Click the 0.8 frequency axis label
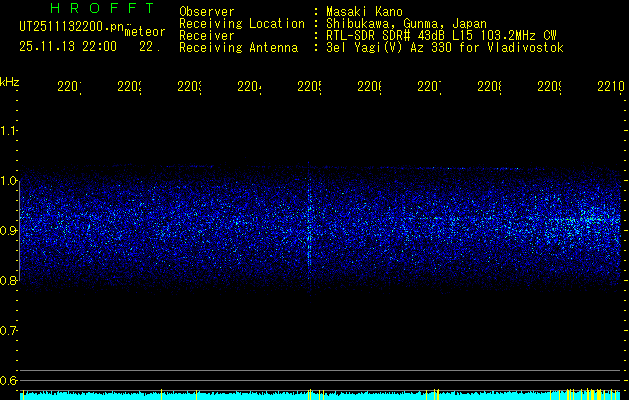 point(8,280)
